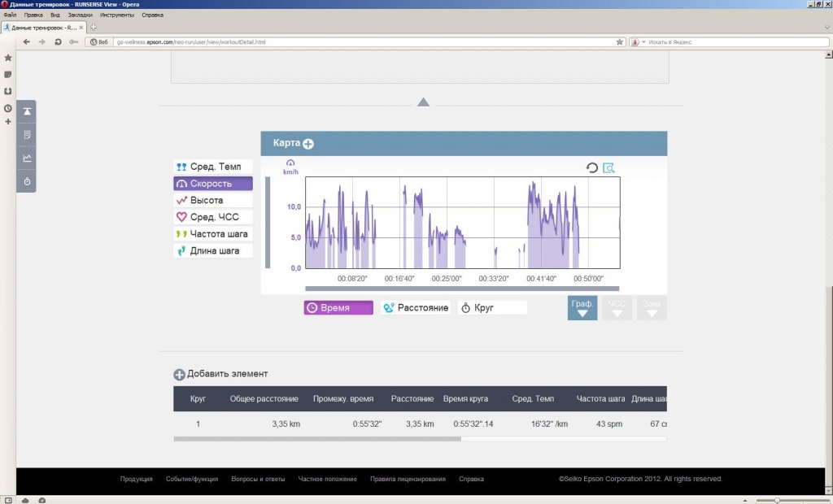Activate the chart zoom magnifier icon
Screen dimensions: 833x504
[x=608, y=167]
